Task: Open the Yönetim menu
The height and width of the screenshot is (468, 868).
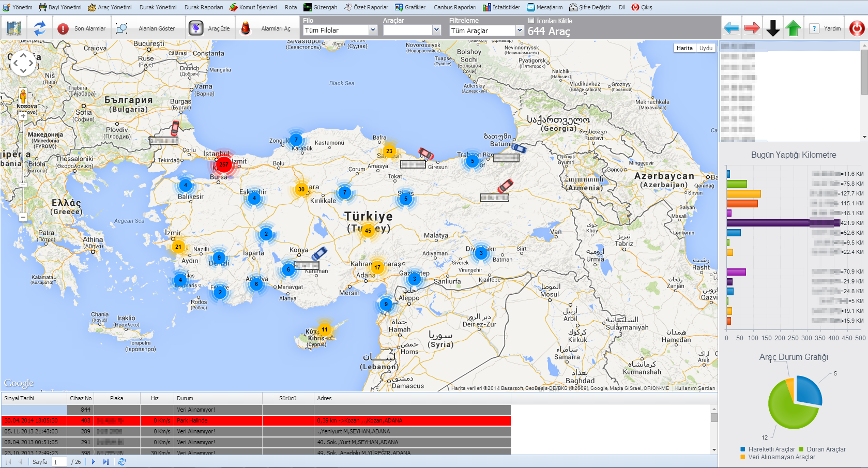Action: [x=18, y=7]
